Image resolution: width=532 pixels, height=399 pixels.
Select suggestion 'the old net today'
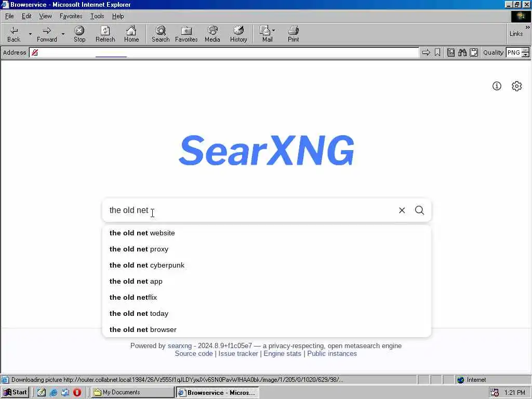(267, 313)
